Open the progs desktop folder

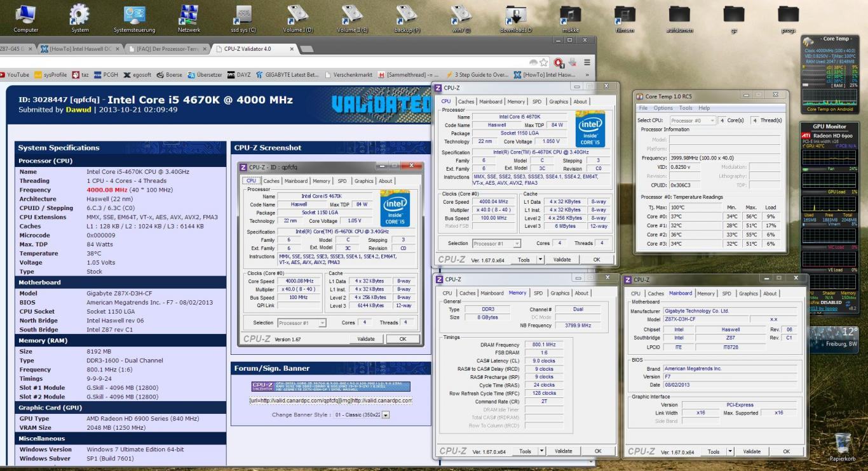click(x=789, y=17)
